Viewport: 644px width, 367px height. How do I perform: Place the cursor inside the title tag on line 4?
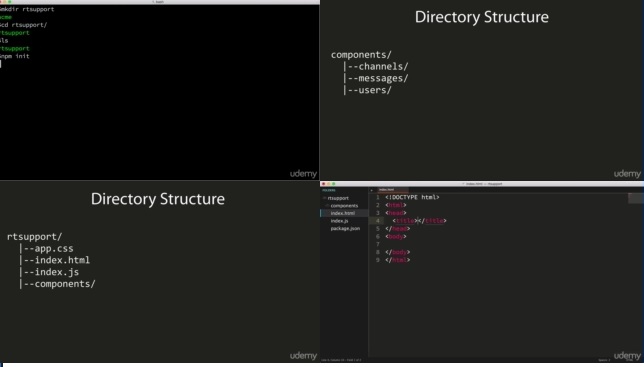click(418, 221)
